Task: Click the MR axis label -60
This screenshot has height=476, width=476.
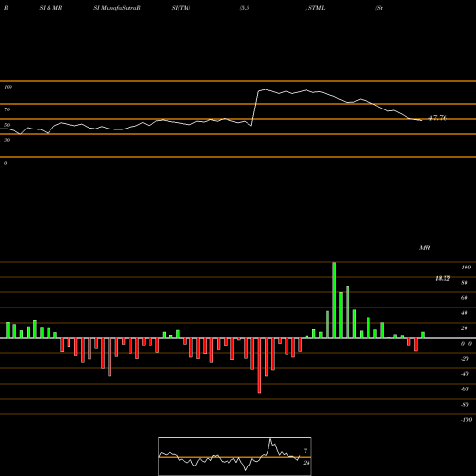Action: [x=465, y=389]
